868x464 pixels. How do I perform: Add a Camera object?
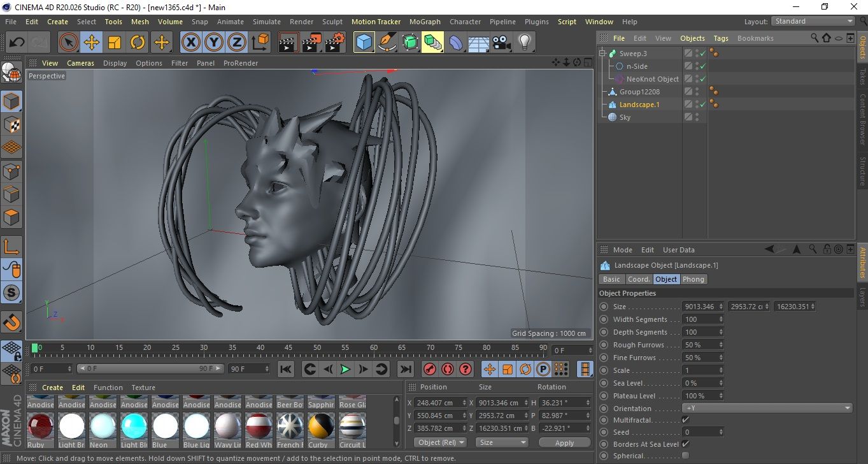pos(501,43)
